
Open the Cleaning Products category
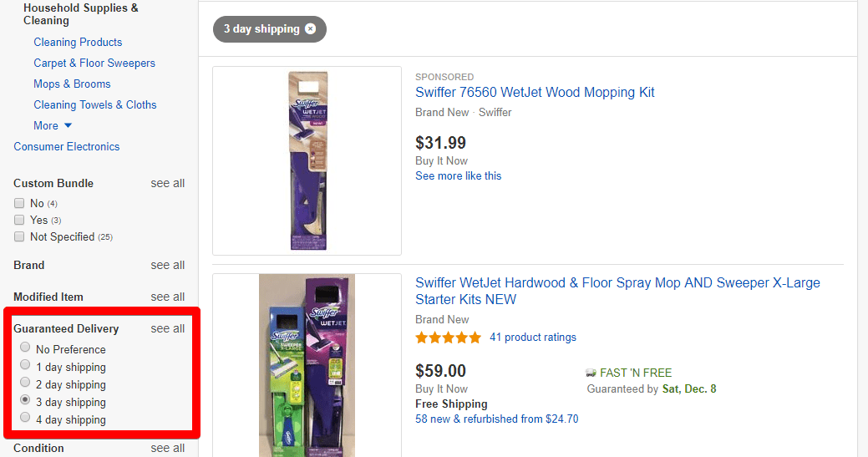pyautogui.click(x=78, y=42)
